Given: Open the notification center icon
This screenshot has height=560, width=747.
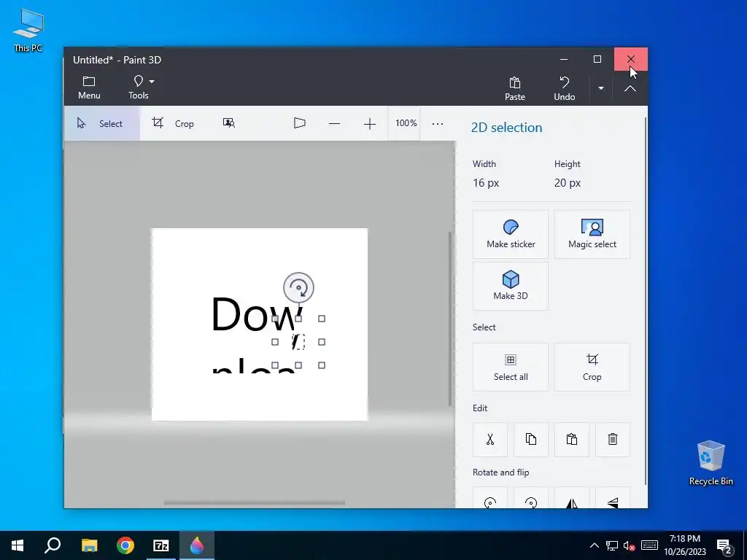Looking at the screenshot, I should point(724,546).
